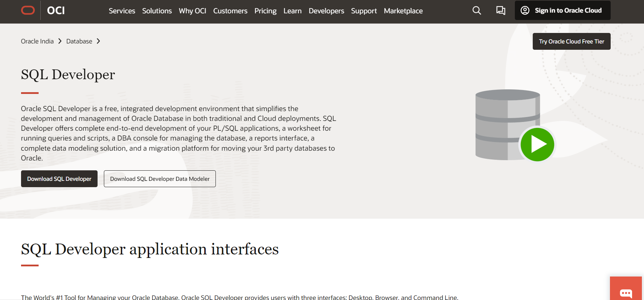Click the user profile icon in sign-in
The image size is (644, 300).
point(525,11)
